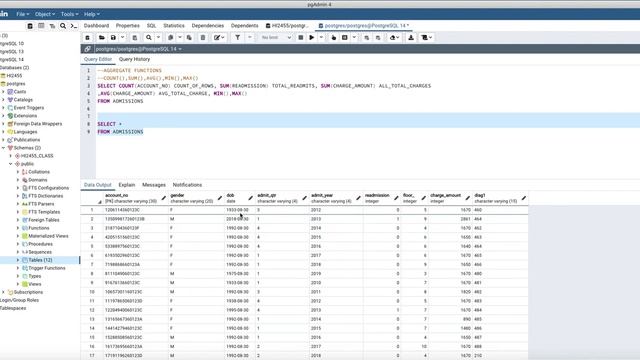Open the Find options dropdown arrow
640x360 pixels.
(158, 38)
